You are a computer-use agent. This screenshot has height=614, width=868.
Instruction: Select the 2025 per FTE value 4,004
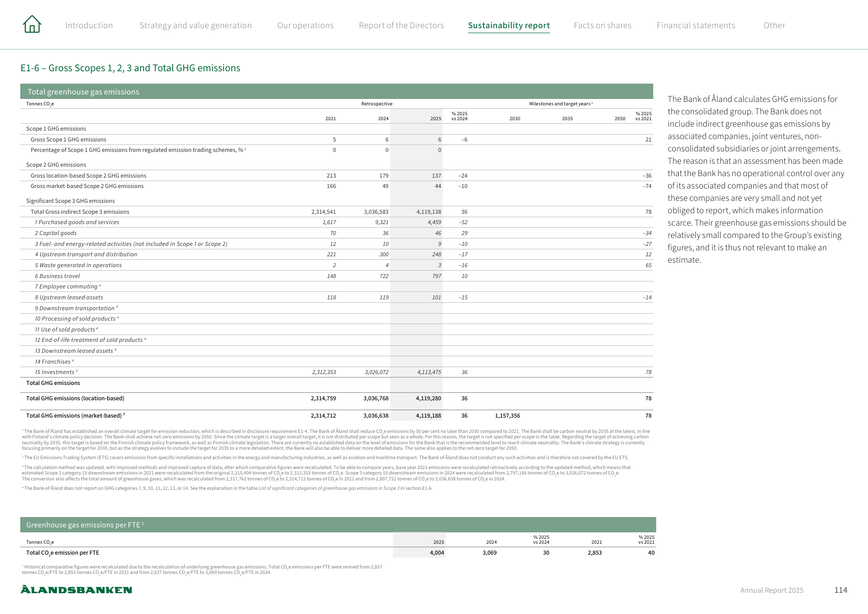click(437, 553)
